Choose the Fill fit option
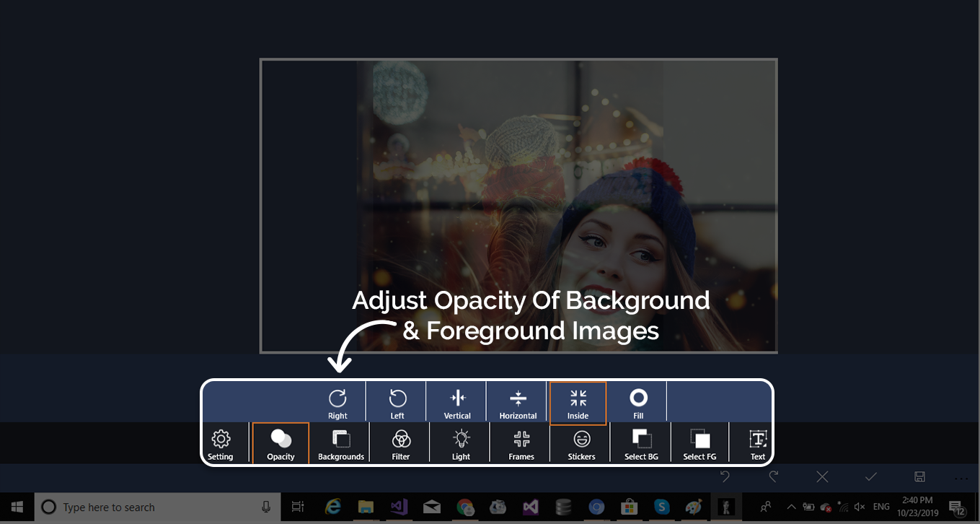This screenshot has width=980, height=524. (x=638, y=403)
